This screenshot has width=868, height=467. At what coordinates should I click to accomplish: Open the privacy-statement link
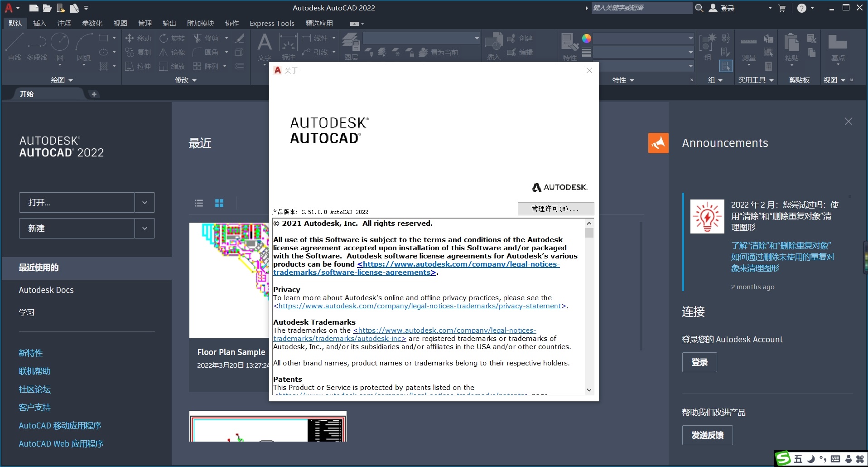point(420,306)
